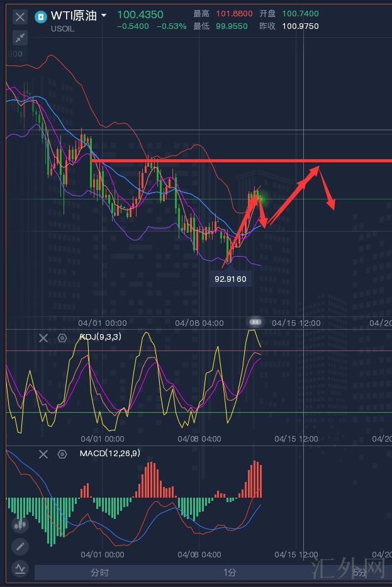Click the open price 100.7400
This screenshot has width=392, height=587.
pos(300,13)
